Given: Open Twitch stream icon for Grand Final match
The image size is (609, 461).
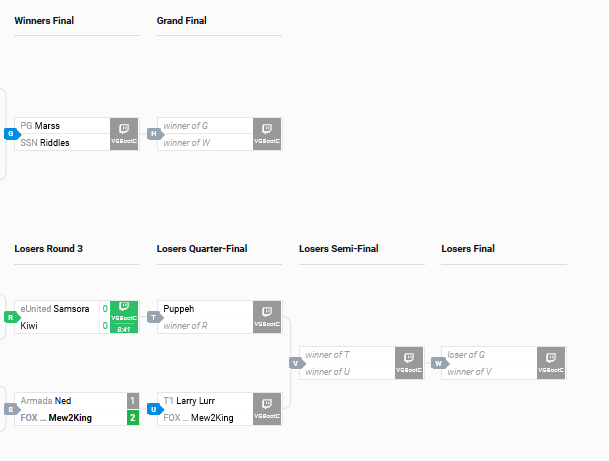Looking at the screenshot, I should pyautogui.click(x=267, y=134).
